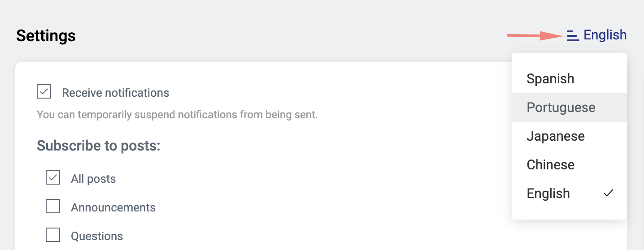Click the checkmark icon next to English
Screen dimensions: 644x250
click(x=608, y=193)
